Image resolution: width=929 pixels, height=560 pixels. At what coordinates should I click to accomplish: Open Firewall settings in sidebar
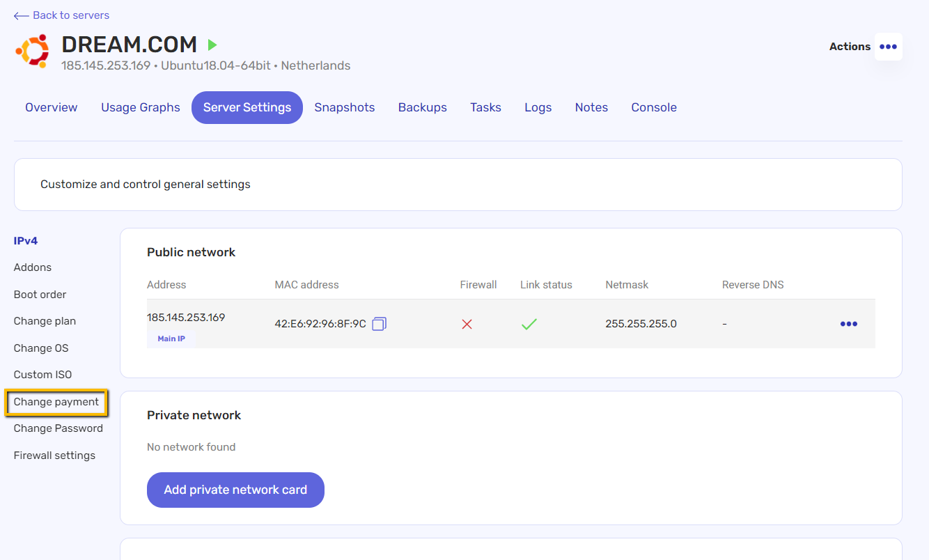point(54,456)
